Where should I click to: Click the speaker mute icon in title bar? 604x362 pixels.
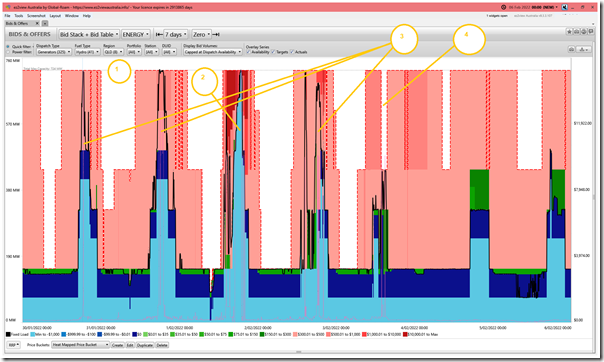[564, 7]
